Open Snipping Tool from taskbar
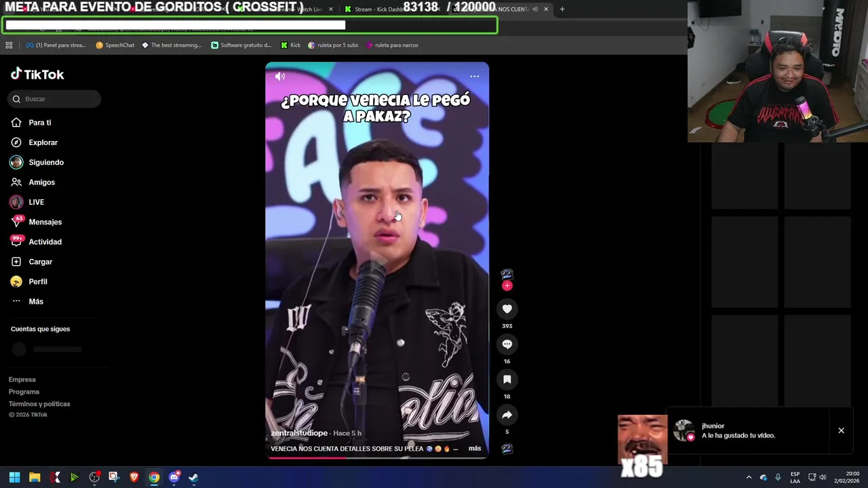 coord(114,477)
